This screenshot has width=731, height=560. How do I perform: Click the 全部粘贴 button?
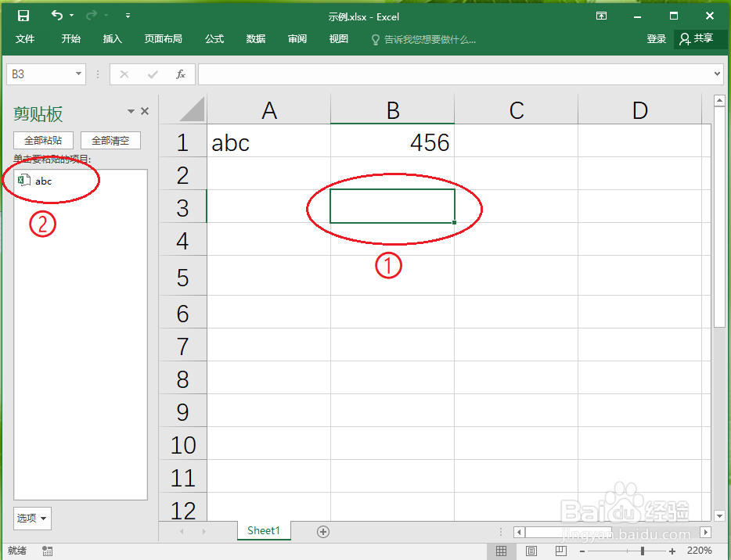click(x=43, y=140)
